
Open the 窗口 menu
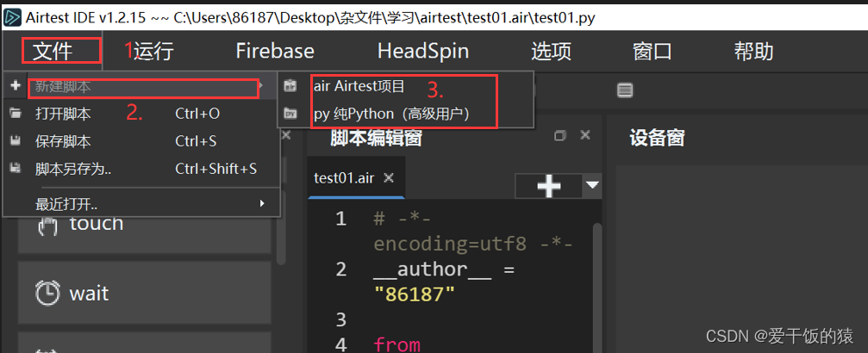tap(653, 51)
